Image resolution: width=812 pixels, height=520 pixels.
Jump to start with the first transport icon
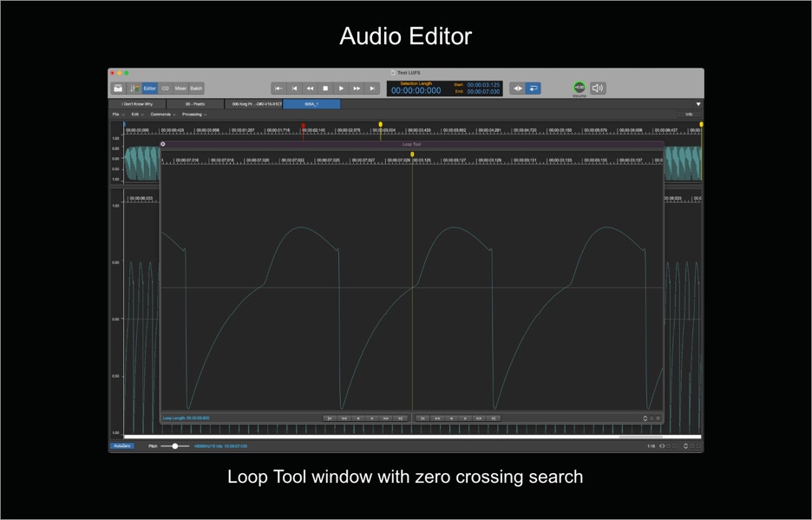(x=278, y=89)
